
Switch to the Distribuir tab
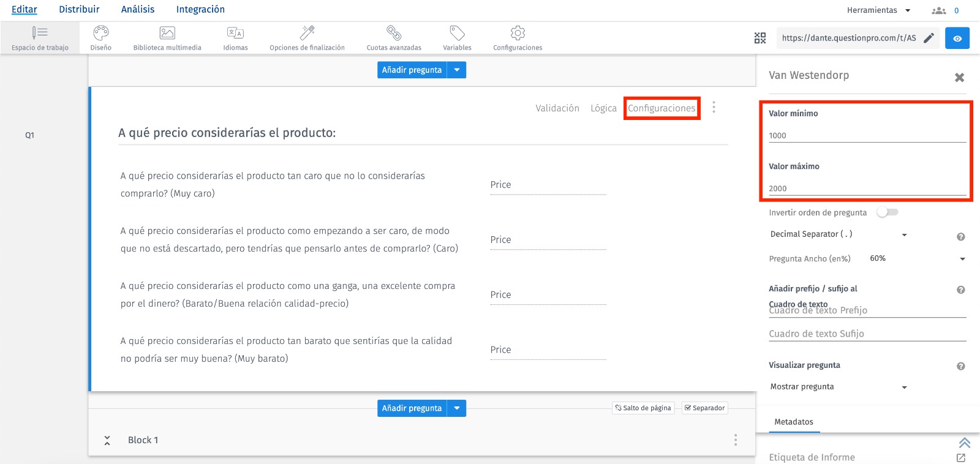pos(79,9)
